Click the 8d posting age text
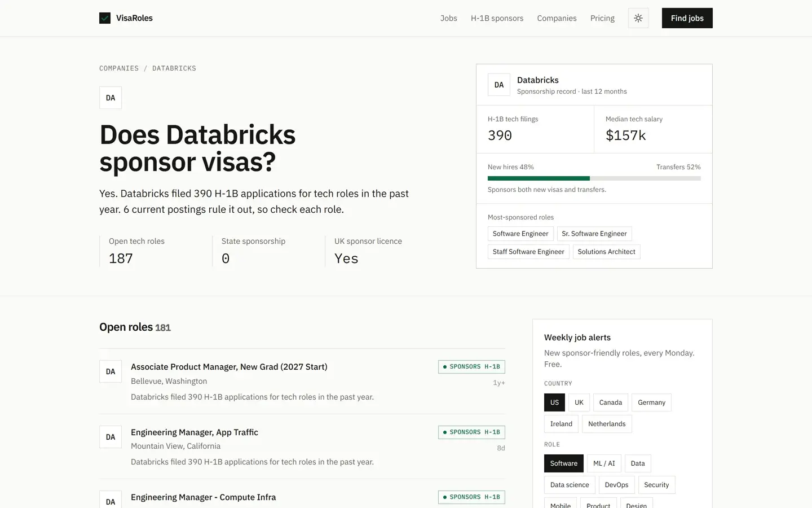The height and width of the screenshot is (508, 812). [x=501, y=448]
